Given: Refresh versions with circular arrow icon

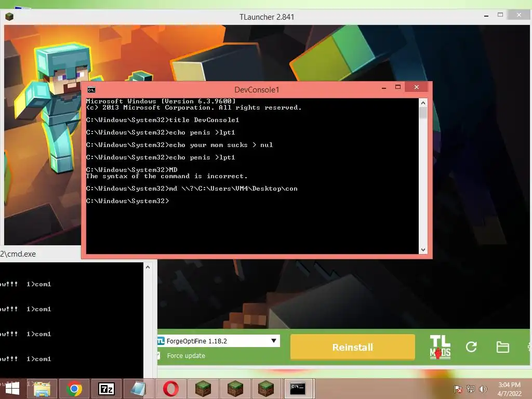Looking at the screenshot, I should [471, 347].
